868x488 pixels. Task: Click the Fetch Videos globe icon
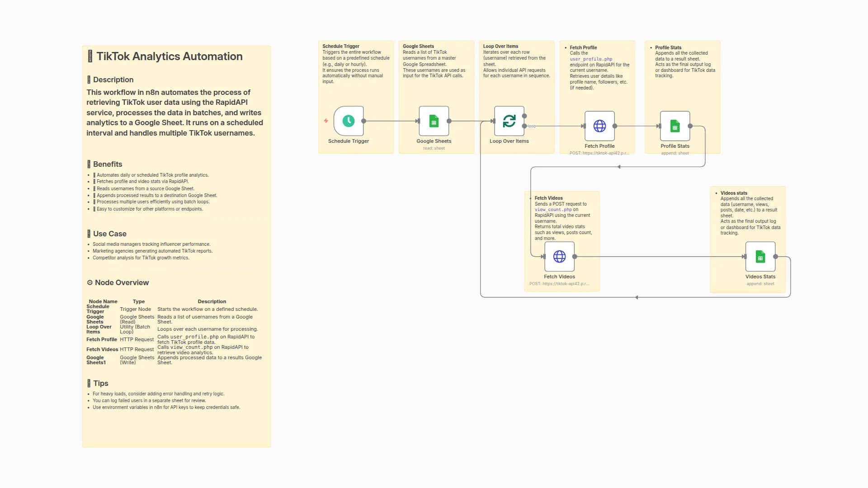560,256
